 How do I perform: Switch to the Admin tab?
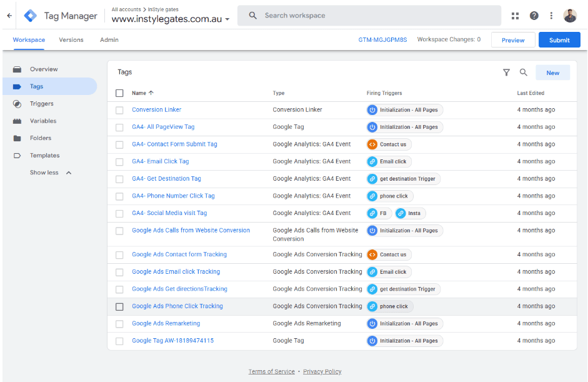click(109, 40)
